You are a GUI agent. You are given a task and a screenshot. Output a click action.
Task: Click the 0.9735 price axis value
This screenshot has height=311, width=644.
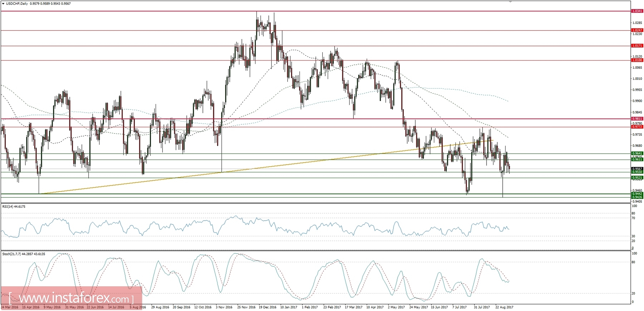(637, 135)
